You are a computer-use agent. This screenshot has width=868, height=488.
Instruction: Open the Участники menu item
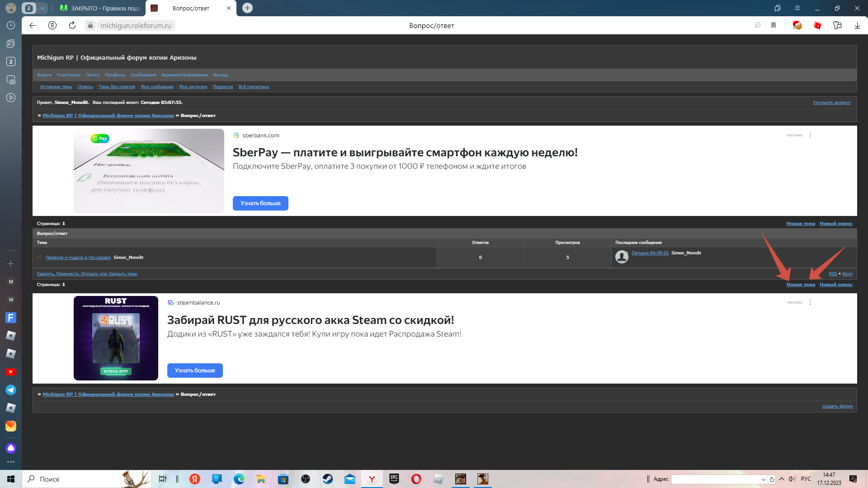point(69,75)
